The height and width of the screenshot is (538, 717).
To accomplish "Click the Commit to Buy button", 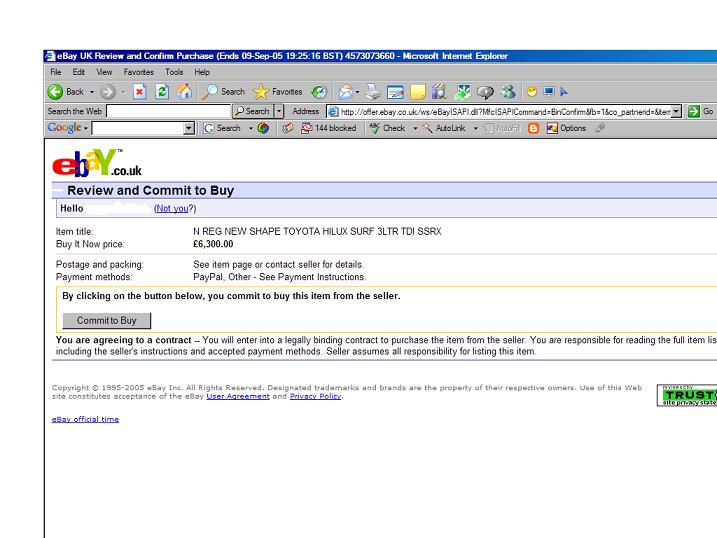I will pos(107,321).
